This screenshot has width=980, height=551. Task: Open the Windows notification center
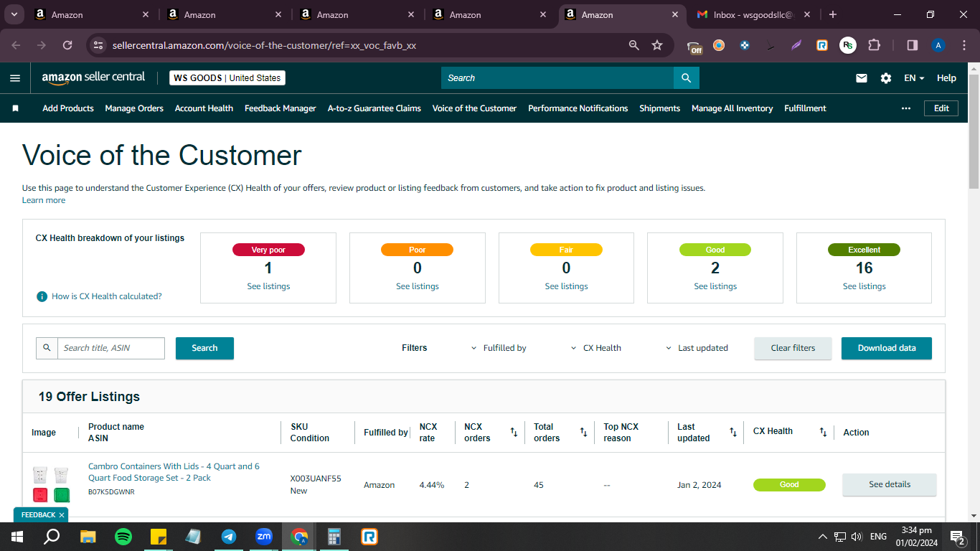(957, 537)
